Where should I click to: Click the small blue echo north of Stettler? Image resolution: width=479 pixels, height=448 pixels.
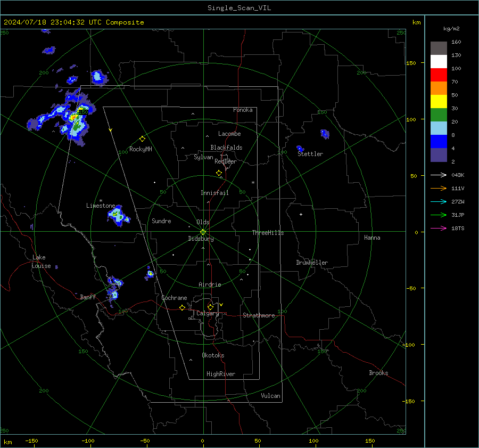pyautogui.click(x=325, y=134)
